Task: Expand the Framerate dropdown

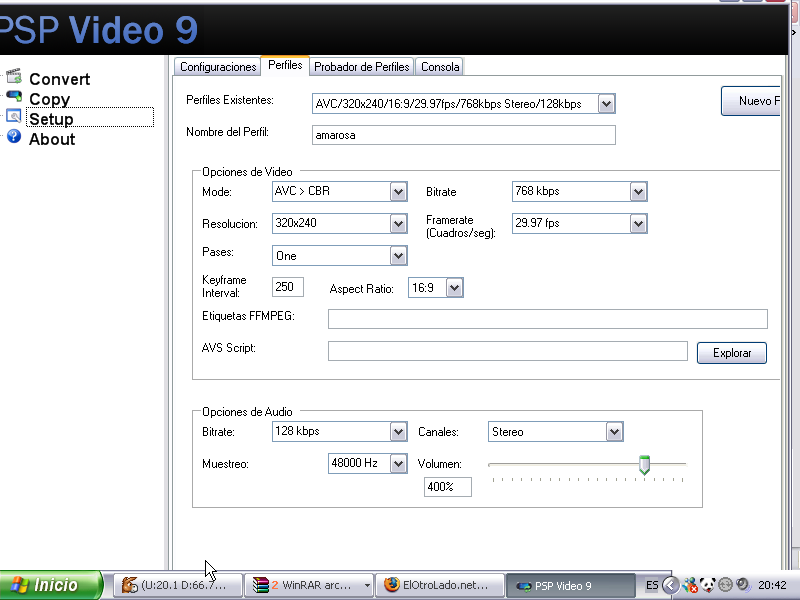Action: pos(638,224)
